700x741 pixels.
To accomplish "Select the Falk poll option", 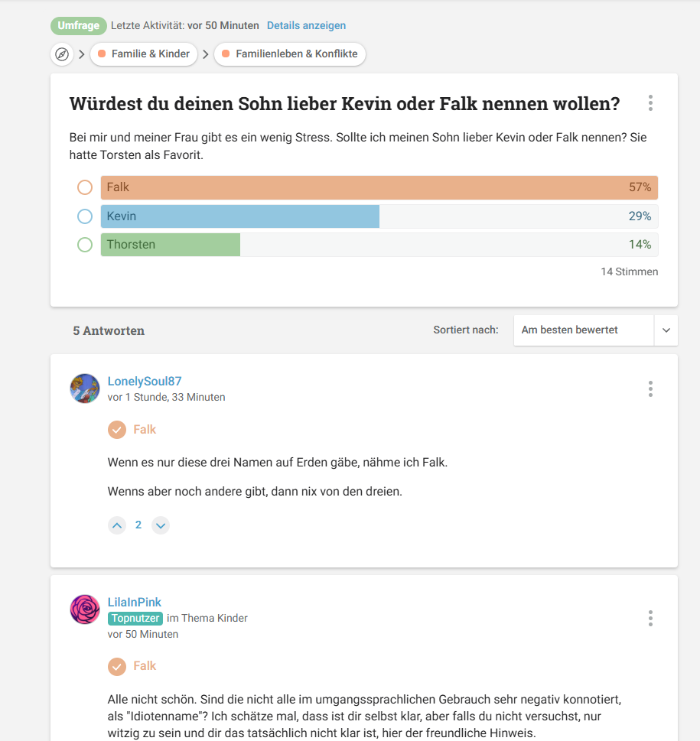I will pos(85,187).
